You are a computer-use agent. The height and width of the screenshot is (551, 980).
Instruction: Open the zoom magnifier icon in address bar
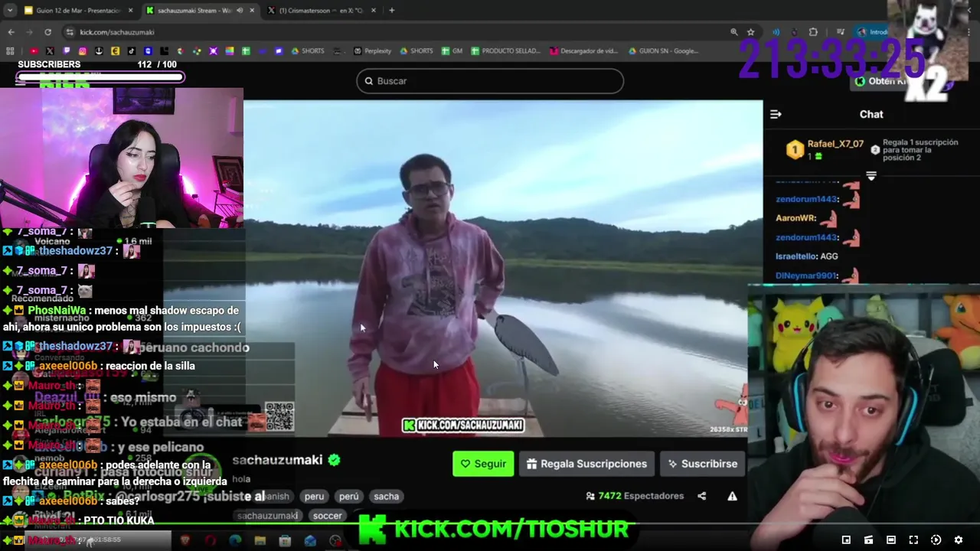click(x=733, y=32)
